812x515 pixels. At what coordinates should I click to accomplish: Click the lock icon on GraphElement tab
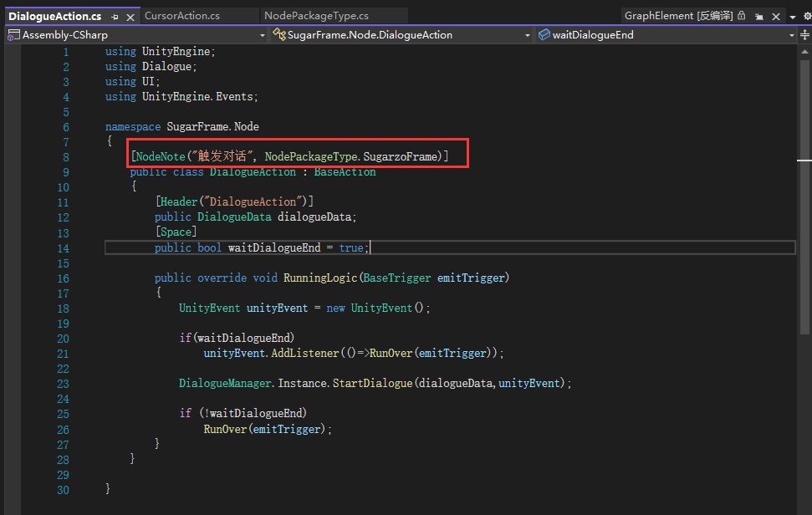(742, 16)
